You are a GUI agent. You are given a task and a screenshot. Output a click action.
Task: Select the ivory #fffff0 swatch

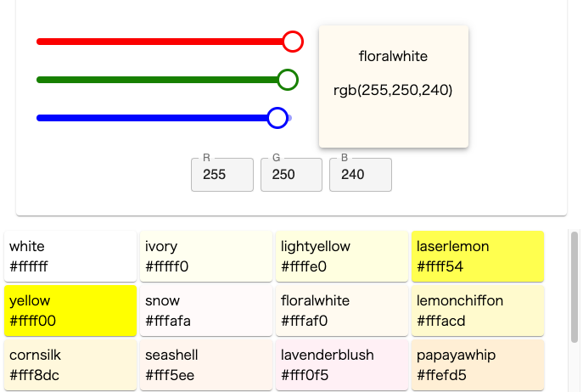[206, 256]
